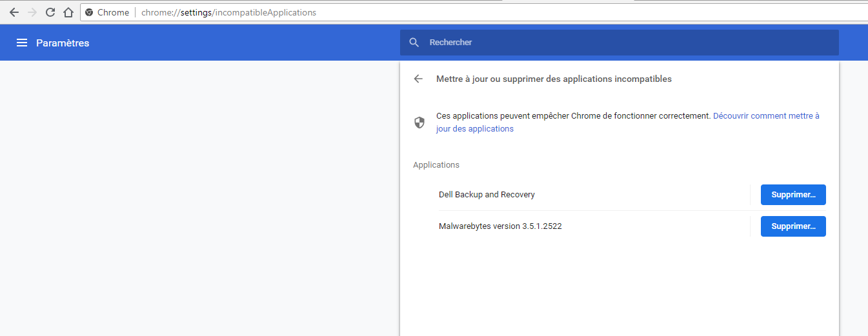Viewport: 868px width, 336px height.
Task: Click the Ces applications peuvent empêcher text
Action: point(573,116)
